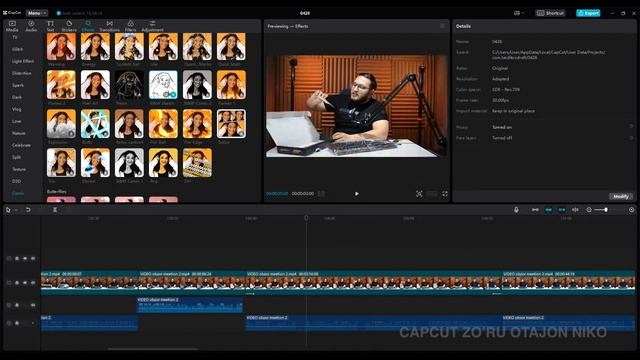Choose the Glitch effects category
Image resolution: width=640 pixels, height=360 pixels.
[17, 49]
